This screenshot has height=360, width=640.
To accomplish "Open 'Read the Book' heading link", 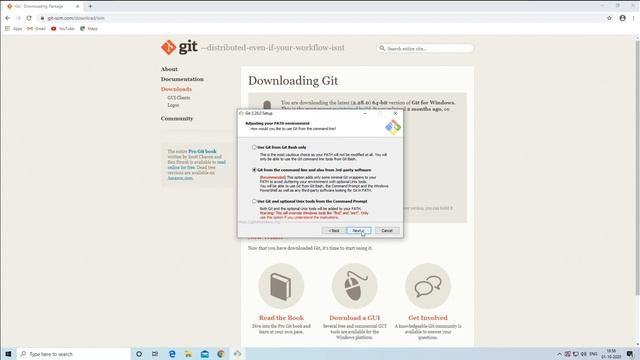I will pos(281,318).
